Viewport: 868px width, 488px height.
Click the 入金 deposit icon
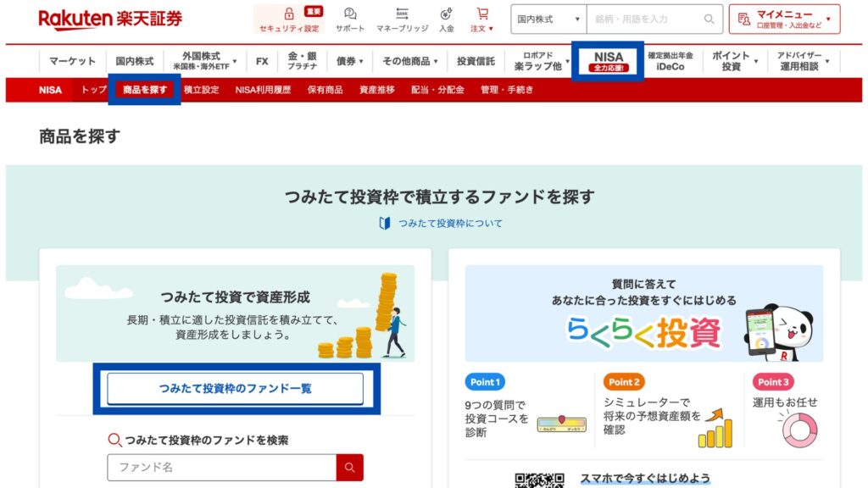446,14
